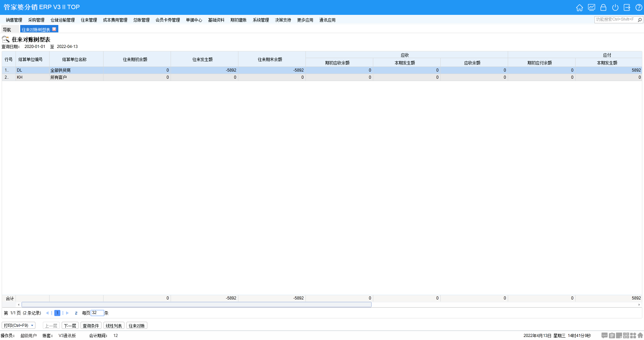Click the 往来期初余额 column header

tap(137, 59)
